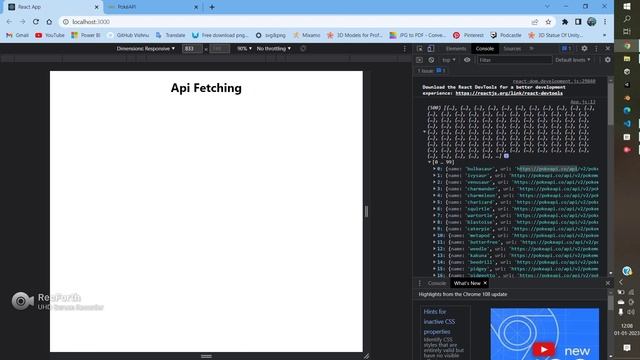Bookmark this page with the star icon

pyautogui.click(x=548, y=22)
